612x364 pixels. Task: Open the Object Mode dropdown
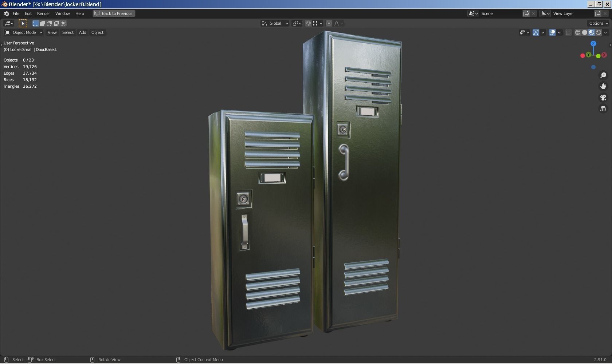[23, 32]
